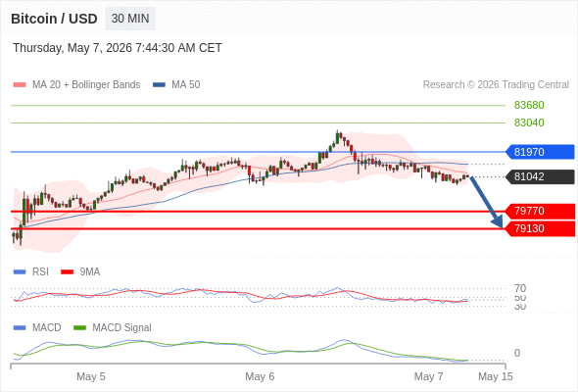Click the MACD Signal green legend marker
This screenshot has height=392, width=578.
tap(79, 328)
